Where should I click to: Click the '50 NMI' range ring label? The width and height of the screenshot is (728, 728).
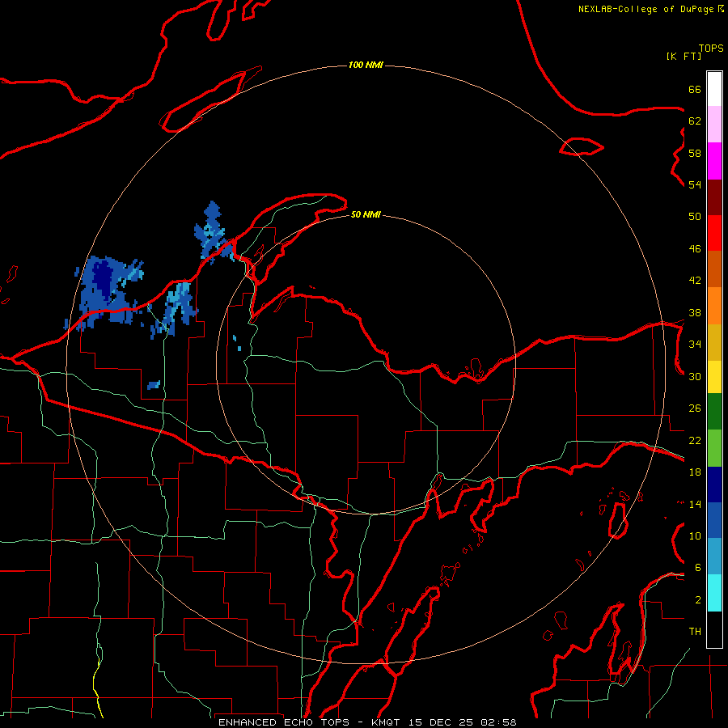(366, 214)
